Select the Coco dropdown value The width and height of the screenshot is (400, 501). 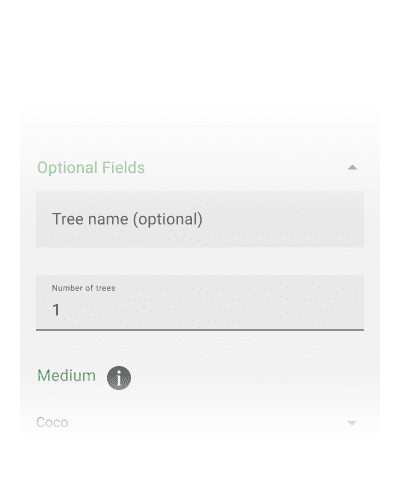(52, 422)
